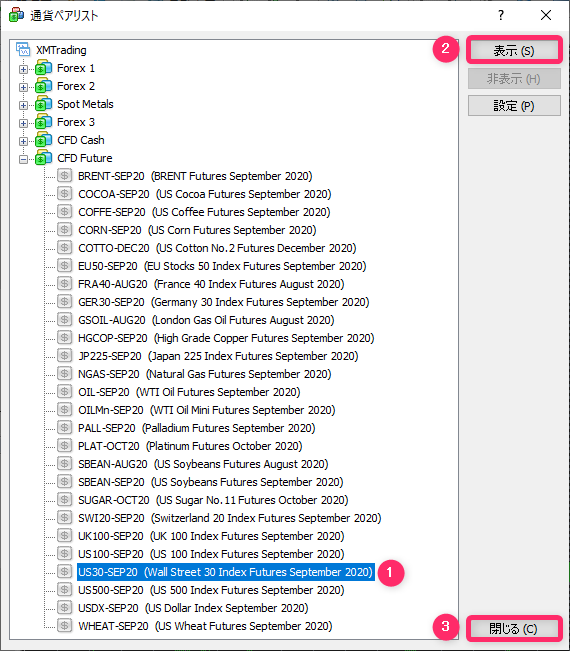The image size is (570, 651).
Task: Click the 閉じる (C) close button
Action: [x=514, y=629]
